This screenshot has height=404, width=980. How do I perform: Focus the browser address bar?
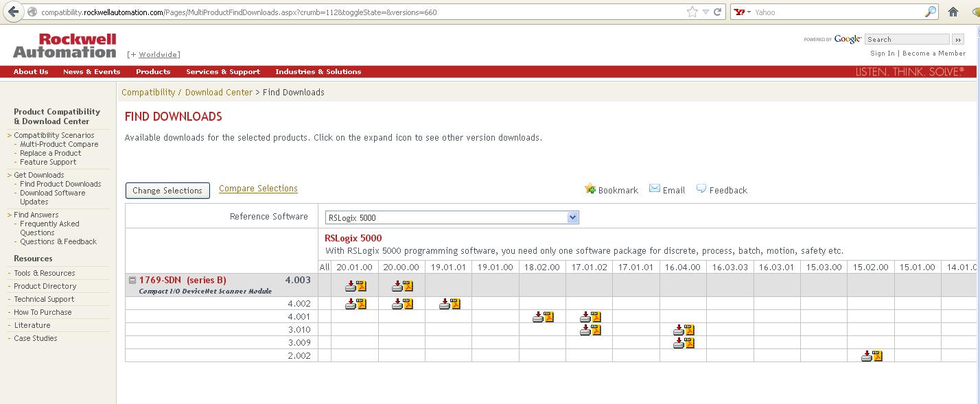(362, 12)
